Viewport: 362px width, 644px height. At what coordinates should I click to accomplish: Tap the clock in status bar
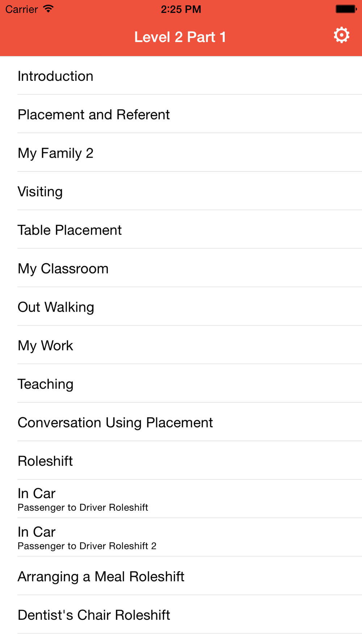click(x=181, y=9)
